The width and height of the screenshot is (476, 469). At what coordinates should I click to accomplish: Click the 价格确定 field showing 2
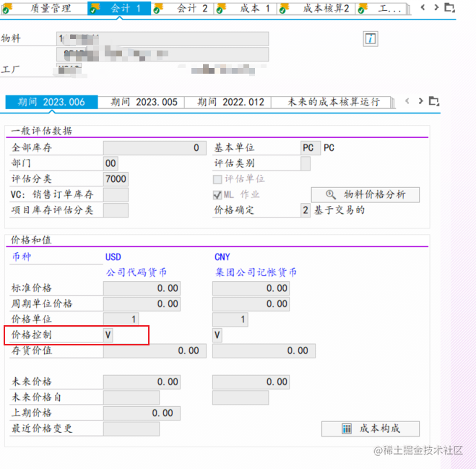coord(306,210)
